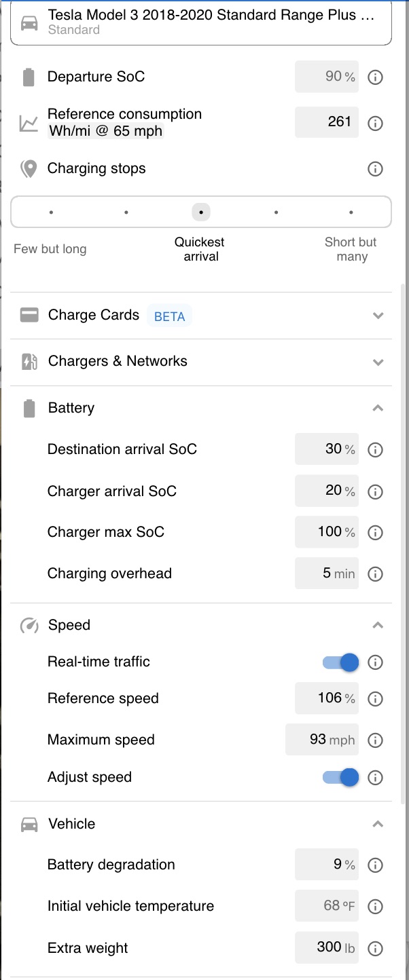Select the 'Few but long' slider position
This screenshot has height=980, width=409.
[x=51, y=212]
